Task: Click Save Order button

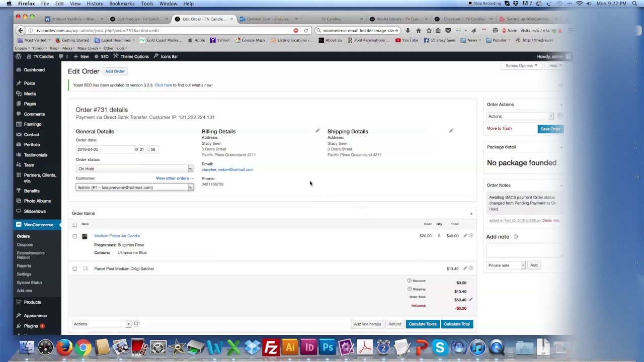Action: [x=550, y=129]
